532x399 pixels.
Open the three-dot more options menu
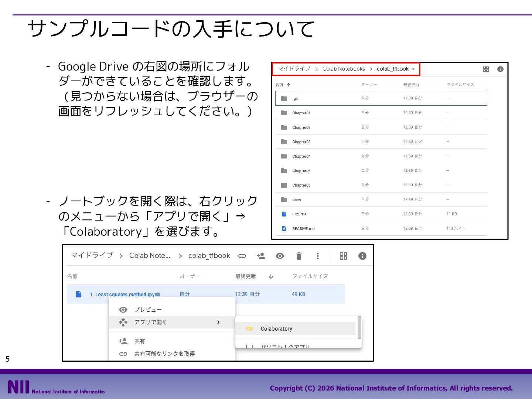point(318,256)
